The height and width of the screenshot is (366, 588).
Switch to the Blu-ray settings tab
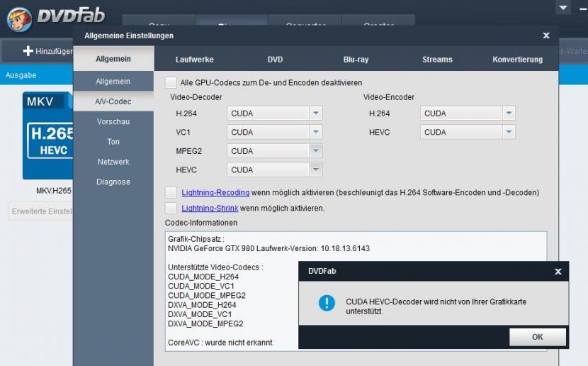[x=356, y=60]
